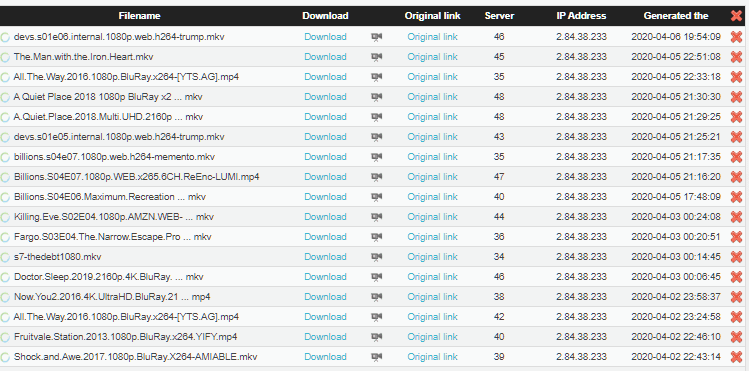This screenshot has width=749, height=371.
Task: Stream Fargo.S03E04 with camera icon
Action: pyautogui.click(x=376, y=237)
